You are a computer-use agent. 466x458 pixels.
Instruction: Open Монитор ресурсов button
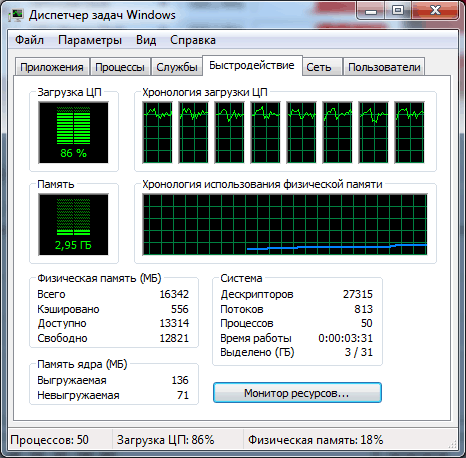[x=297, y=393]
